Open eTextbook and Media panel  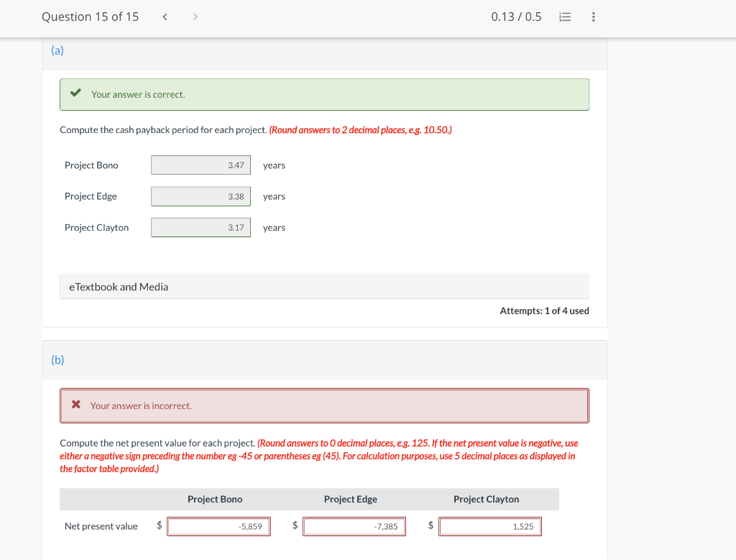tap(119, 286)
